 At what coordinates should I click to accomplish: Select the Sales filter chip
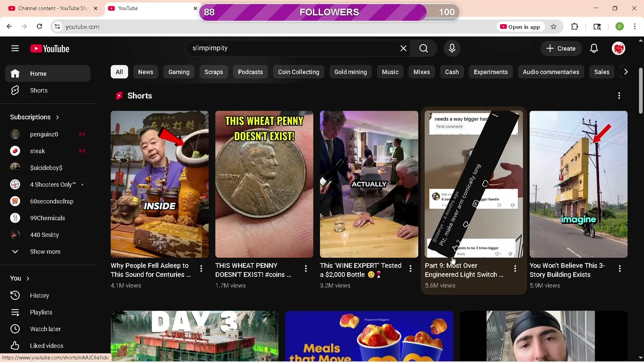click(602, 72)
